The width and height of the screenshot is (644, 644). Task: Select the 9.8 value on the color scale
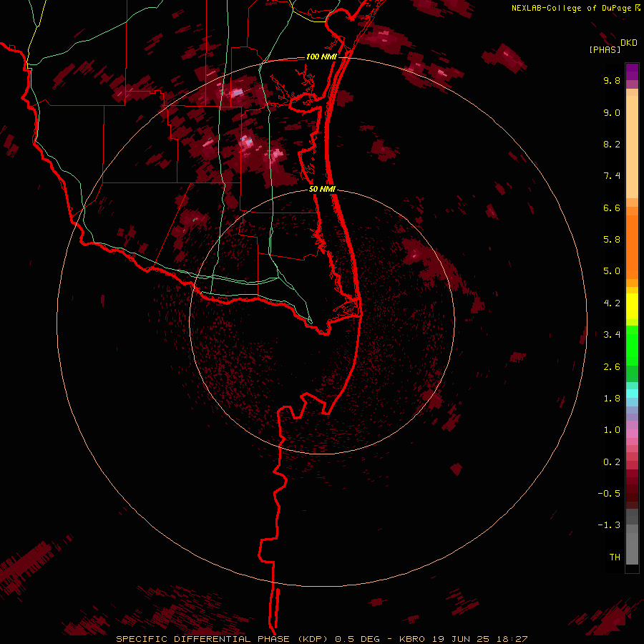(612, 81)
